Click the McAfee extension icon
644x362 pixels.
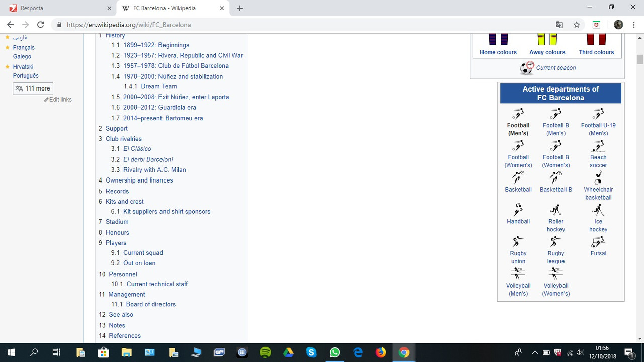click(597, 25)
